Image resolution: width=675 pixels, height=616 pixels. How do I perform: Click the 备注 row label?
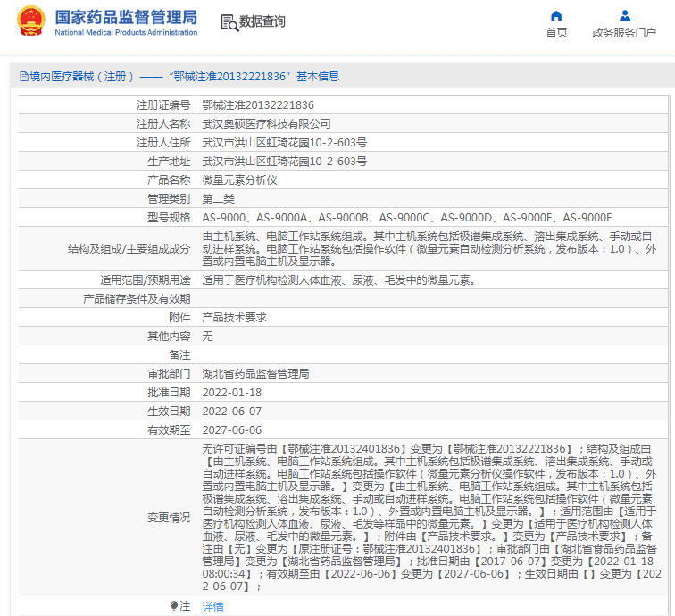179,355
